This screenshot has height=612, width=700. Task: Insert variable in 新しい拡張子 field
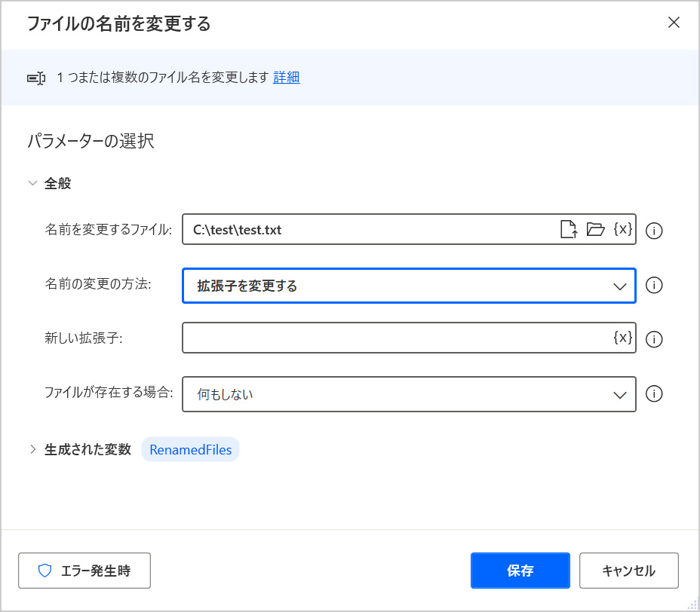tap(623, 338)
